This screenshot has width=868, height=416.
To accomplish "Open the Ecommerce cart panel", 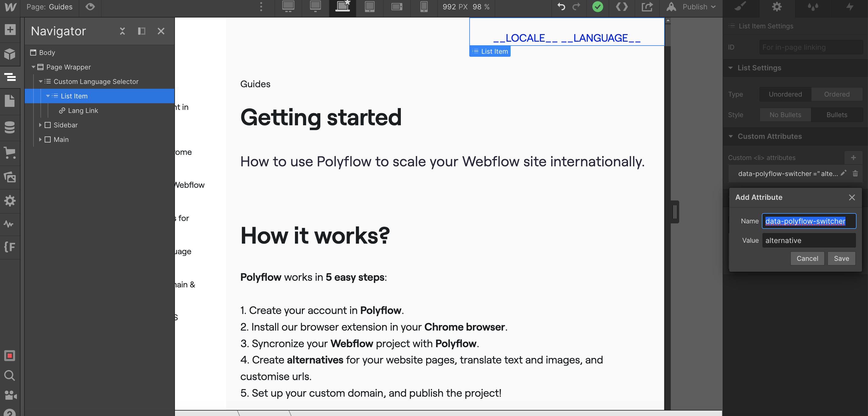I will [10, 153].
